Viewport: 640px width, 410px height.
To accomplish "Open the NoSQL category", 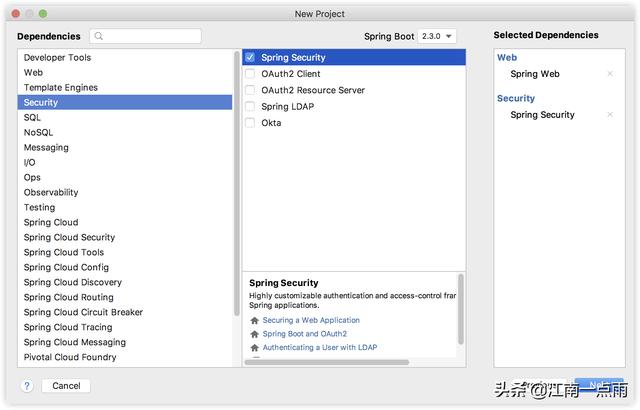I will 125,133.
